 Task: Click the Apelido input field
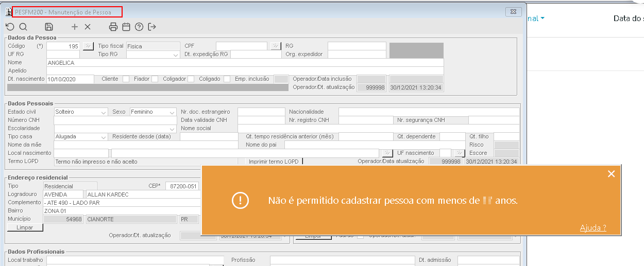[245, 70]
